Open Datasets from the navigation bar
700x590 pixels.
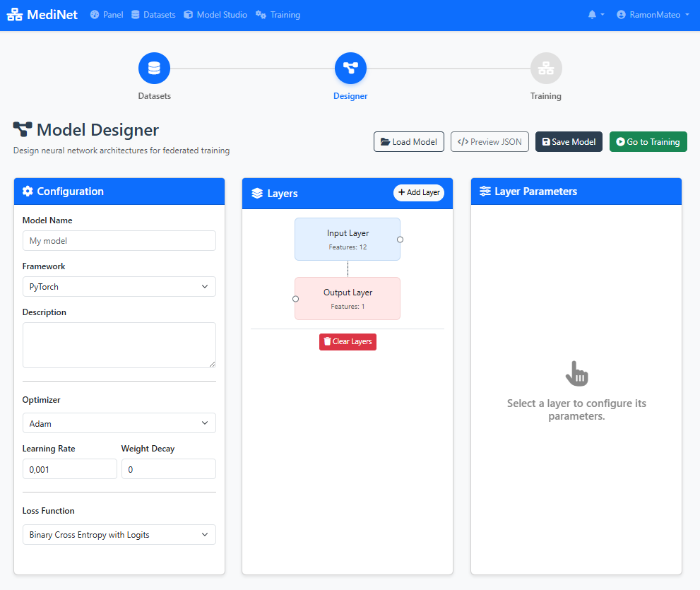(x=153, y=14)
